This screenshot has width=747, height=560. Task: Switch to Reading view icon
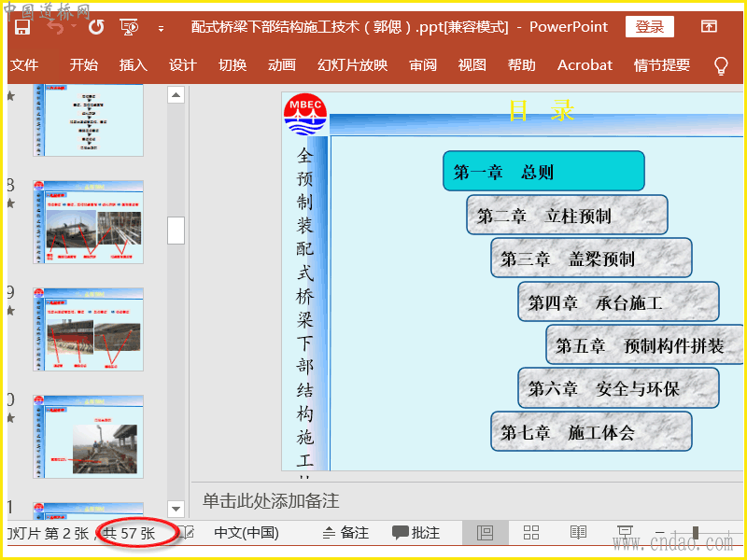tap(578, 532)
